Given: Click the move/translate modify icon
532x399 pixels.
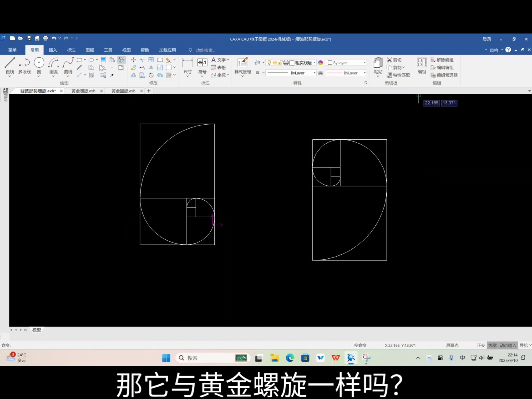Looking at the screenshot, I should pyautogui.click(x=133, y=60).
